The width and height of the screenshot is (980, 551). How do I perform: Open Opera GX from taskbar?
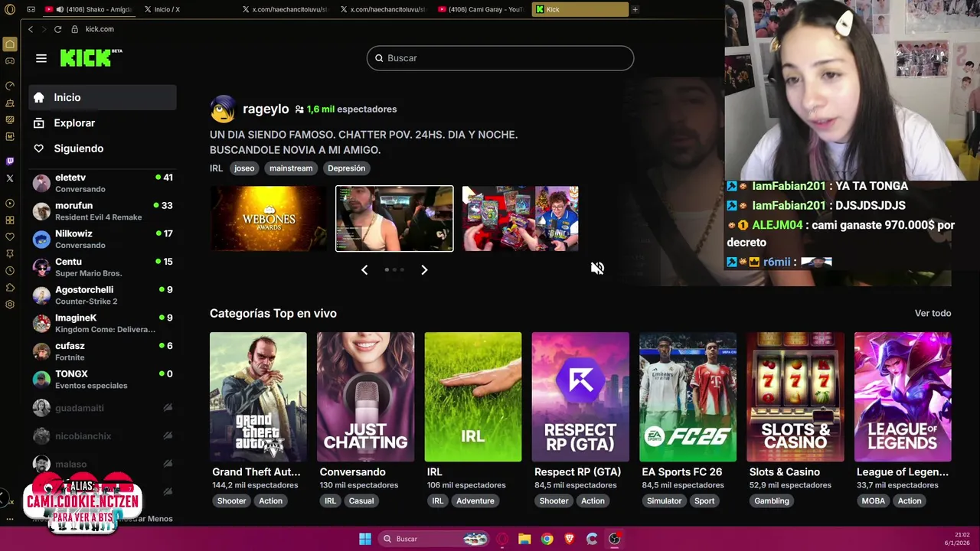(502, 539)
